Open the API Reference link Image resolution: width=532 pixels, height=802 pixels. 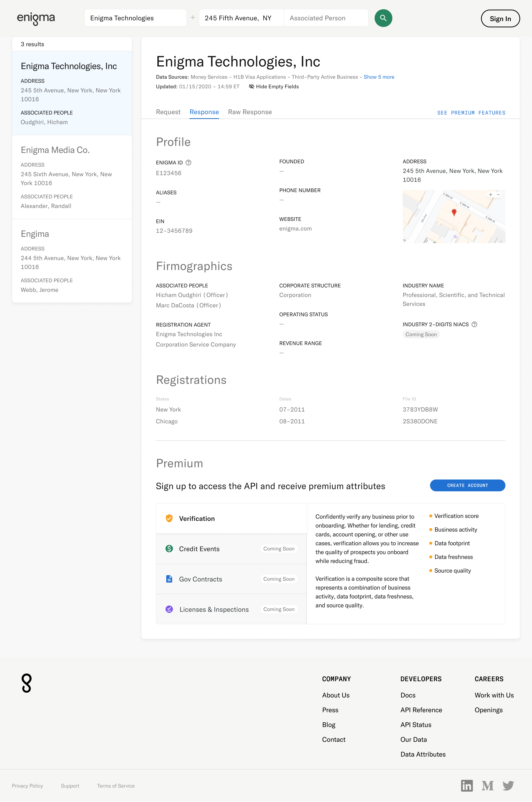pos(421,710)
